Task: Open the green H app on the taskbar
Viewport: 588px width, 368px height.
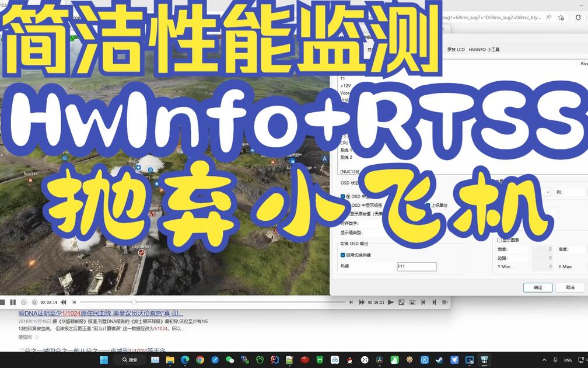Action: coord(320,360)
